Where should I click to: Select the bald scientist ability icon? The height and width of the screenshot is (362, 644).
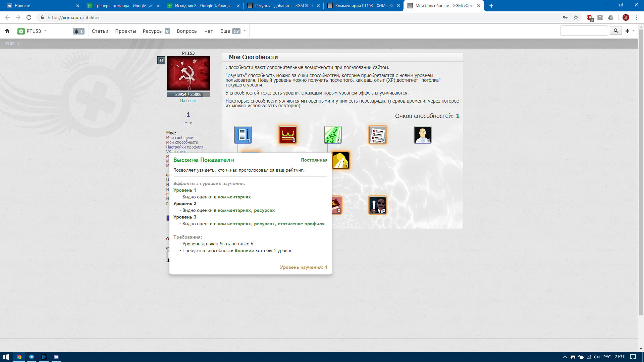coord(422,135)
